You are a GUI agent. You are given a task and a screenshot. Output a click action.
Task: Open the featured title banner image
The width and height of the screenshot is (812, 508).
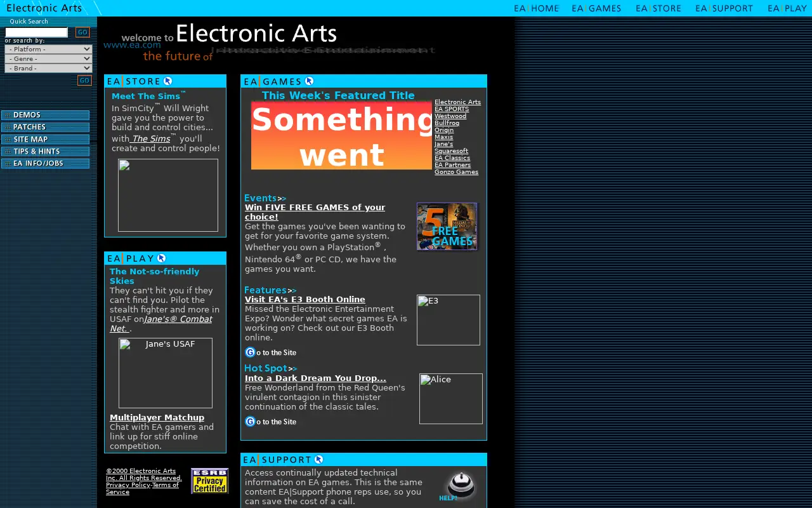click(x=341, y=135)
